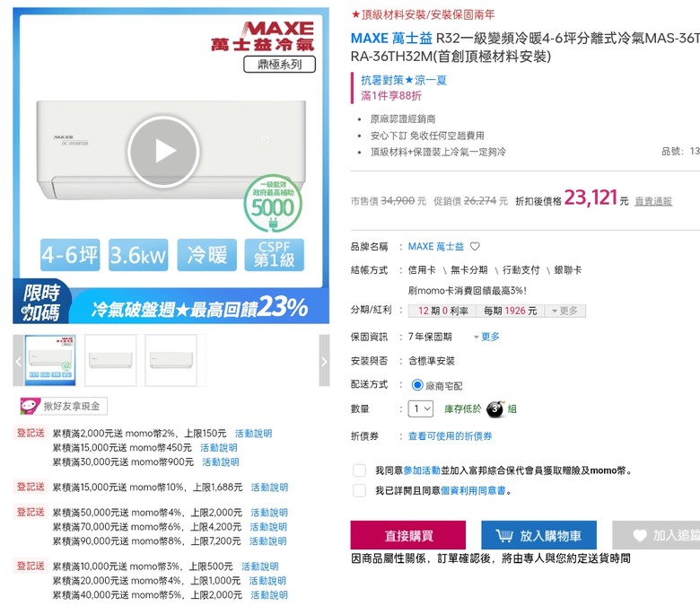Click 刷momo卡消費回饋最高3%! text

point(468,291)
